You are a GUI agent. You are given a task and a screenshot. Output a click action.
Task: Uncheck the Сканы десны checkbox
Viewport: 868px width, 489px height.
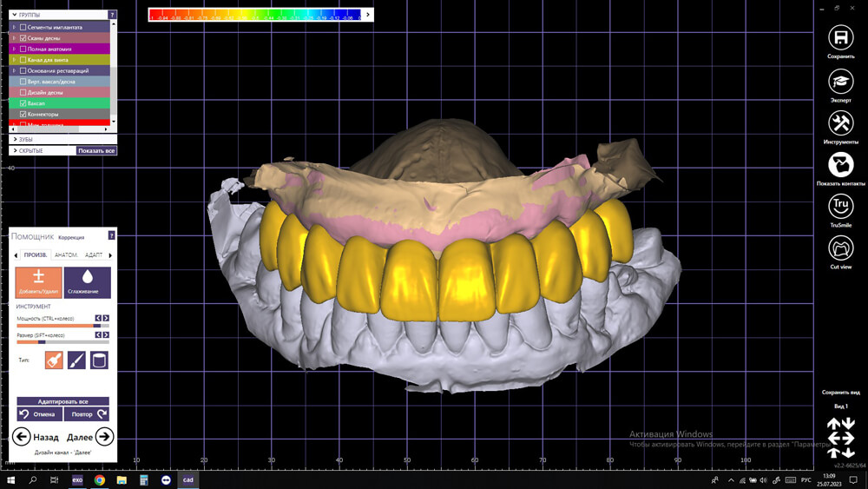(x=23, y=38)
